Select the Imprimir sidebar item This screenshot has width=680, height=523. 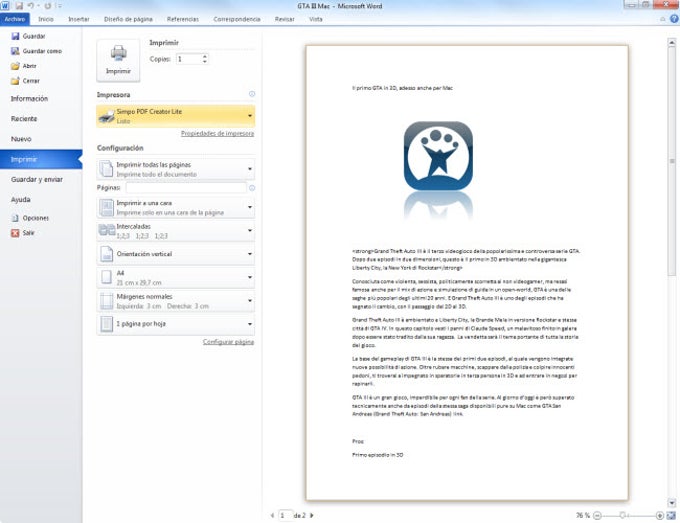[x=41, y=159]
